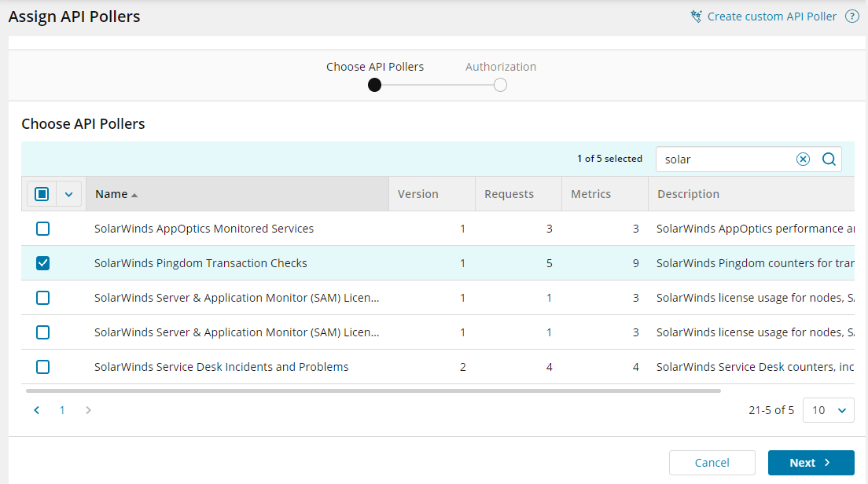Click the Choose API Pollers step circle
Image resolution: width=868 pixels, height=484 pixels.
(x=375, y=85)
